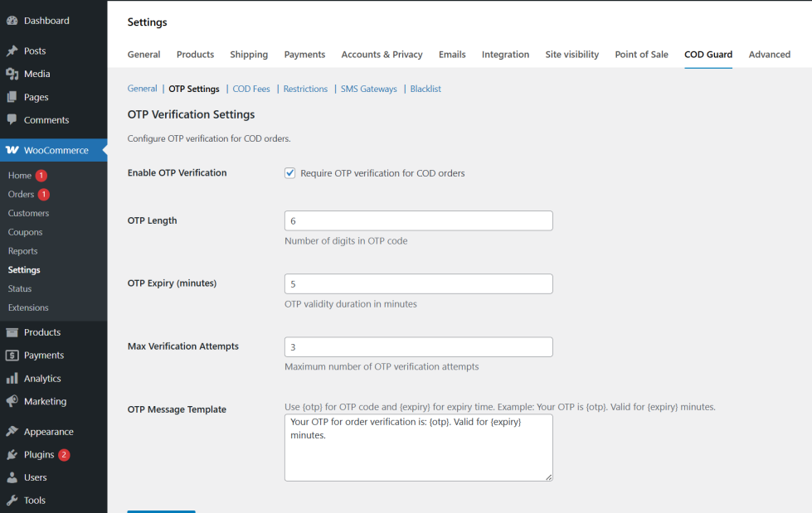This screenshot has width=812, height=513.
Task: Click the Posts pin icon in sidebar
Action: (14, 51)
